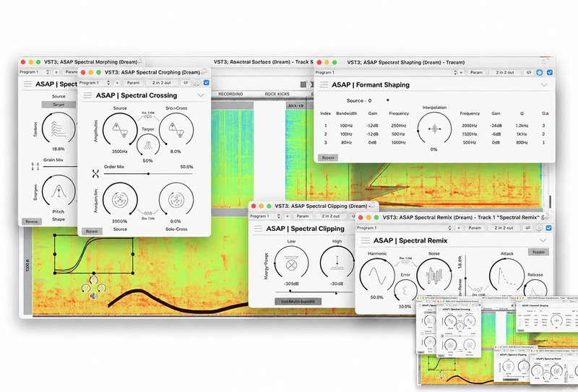Click the kick-19 clip label in spectrogram

pos(296,105)
